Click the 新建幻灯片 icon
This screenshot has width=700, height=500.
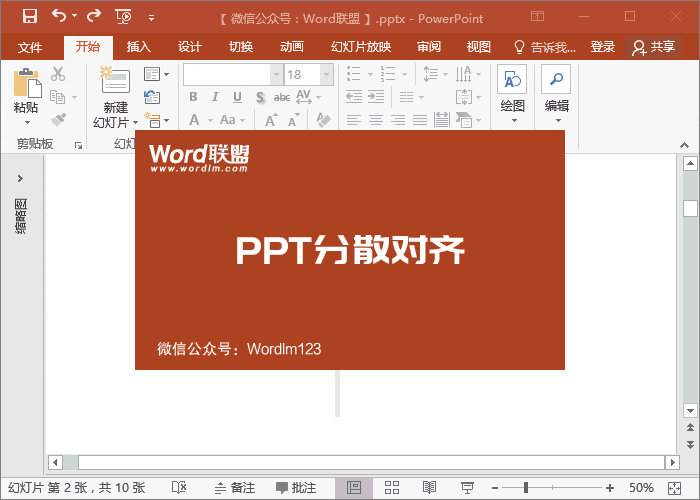[x=115, y=80]
